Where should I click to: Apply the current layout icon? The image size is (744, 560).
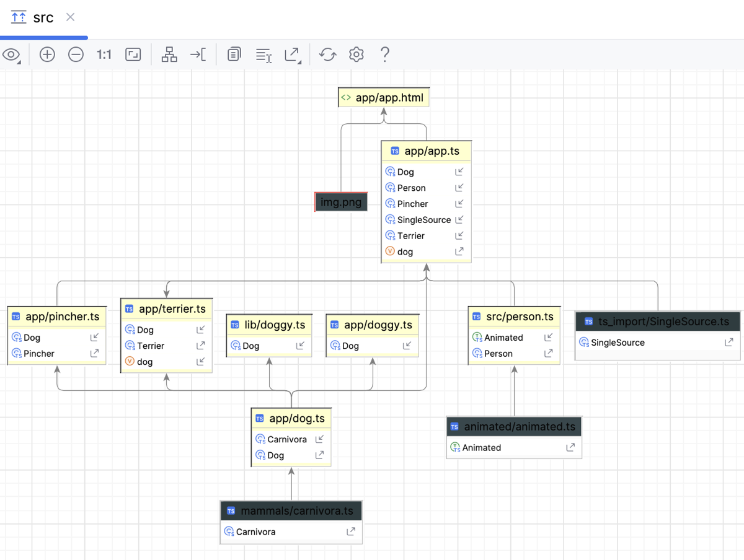(x=169, y=55)
